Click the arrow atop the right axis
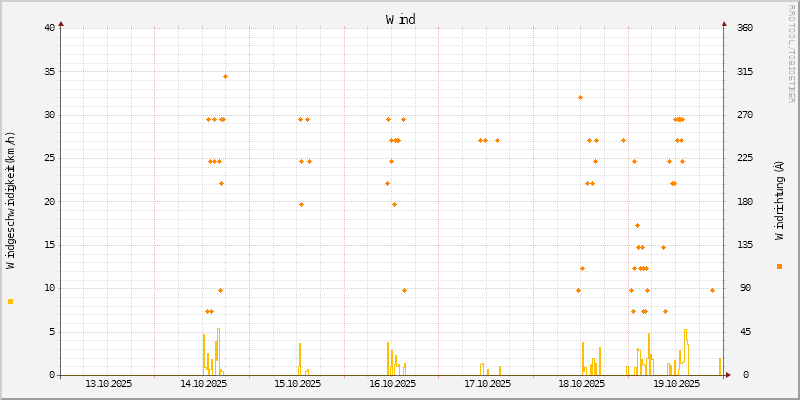 pyautogui.click(x=724, y=22)
